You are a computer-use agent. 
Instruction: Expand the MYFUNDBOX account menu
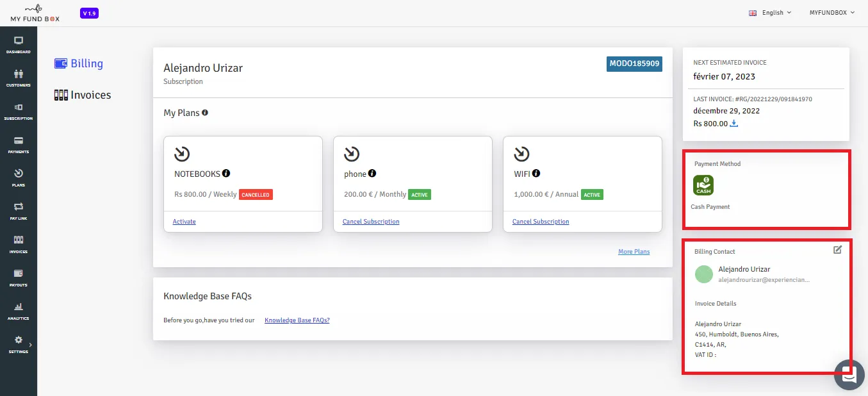(x=833, y=13)
